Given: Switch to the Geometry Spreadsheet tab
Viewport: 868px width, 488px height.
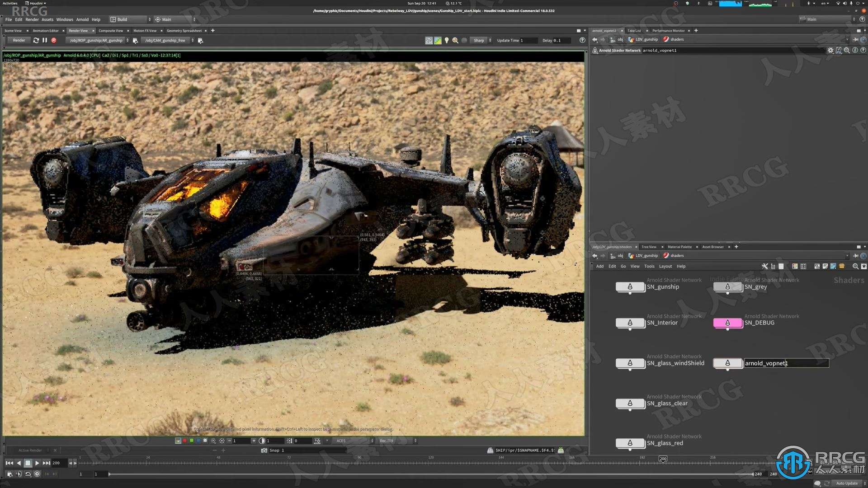Looking at the screenshot, I should pyautogui.click(x=184, y=31).
